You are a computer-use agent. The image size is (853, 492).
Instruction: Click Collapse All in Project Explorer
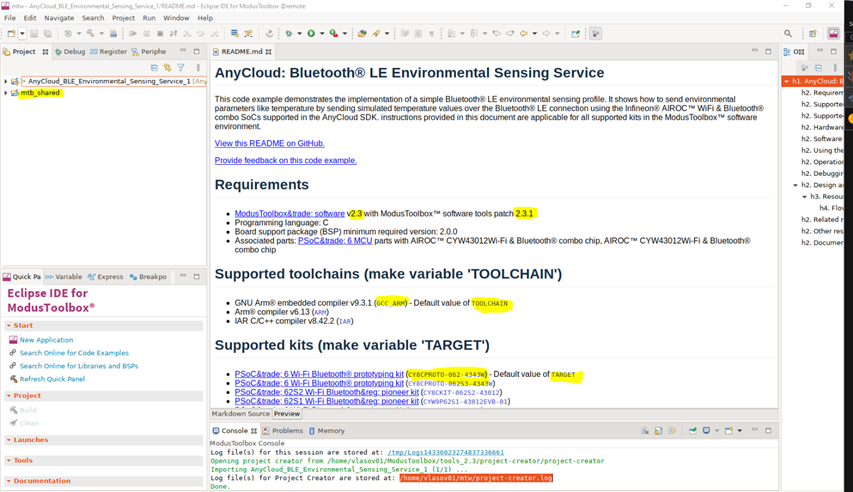pyautogui.click(x=154, y=68)
